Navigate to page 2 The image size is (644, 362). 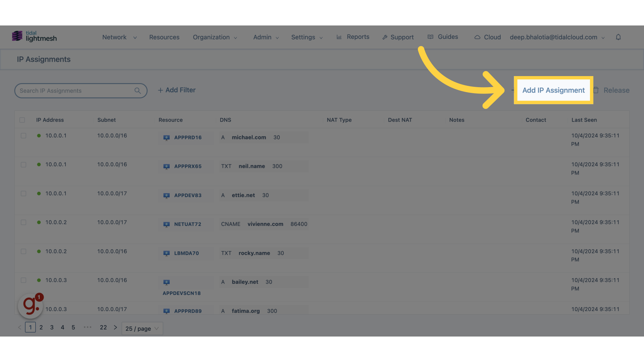(41, 328)
